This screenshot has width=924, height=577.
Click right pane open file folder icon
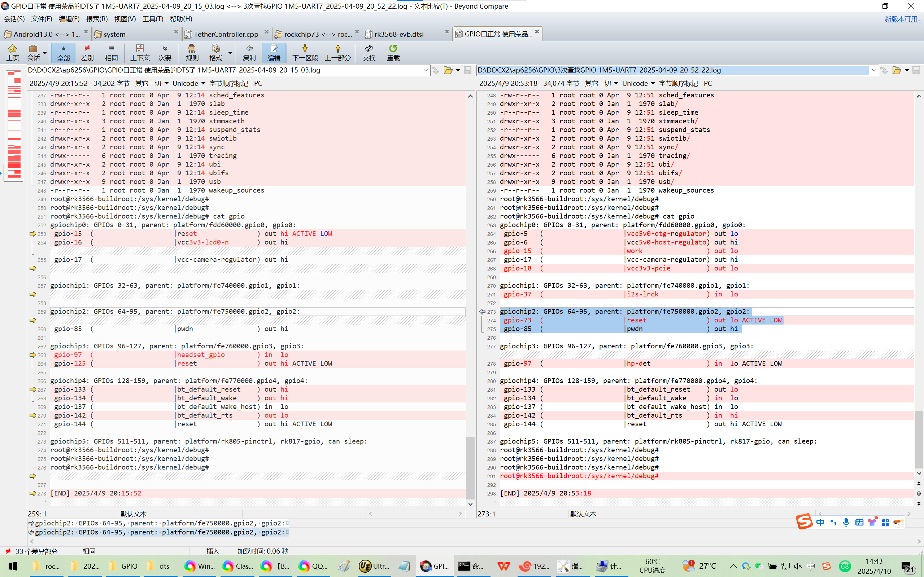(x=896, y=70)
